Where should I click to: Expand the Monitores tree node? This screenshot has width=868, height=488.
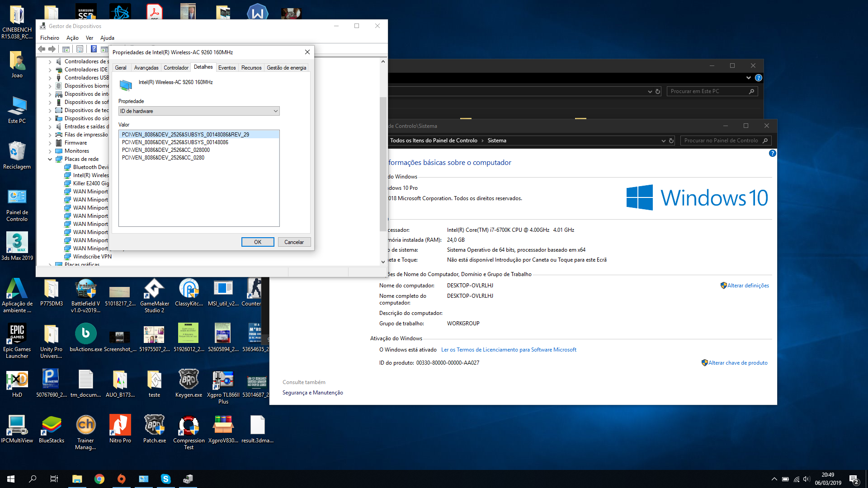click(x=50, y=151)
